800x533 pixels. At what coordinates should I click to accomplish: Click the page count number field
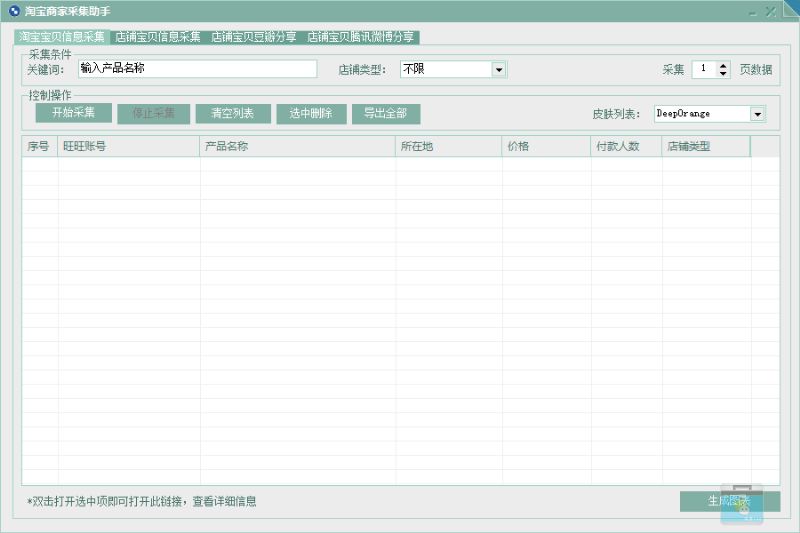[705, 69]
